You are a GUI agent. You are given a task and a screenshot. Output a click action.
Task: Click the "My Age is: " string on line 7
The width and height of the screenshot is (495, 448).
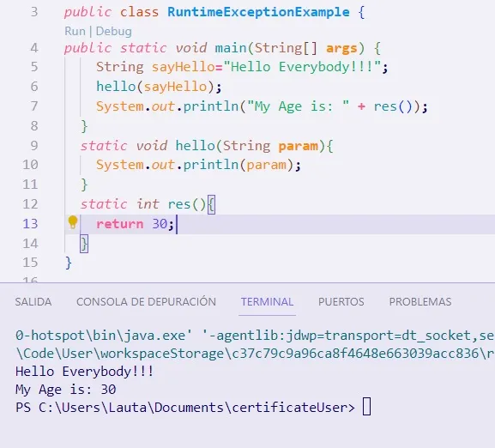point(298,106)
